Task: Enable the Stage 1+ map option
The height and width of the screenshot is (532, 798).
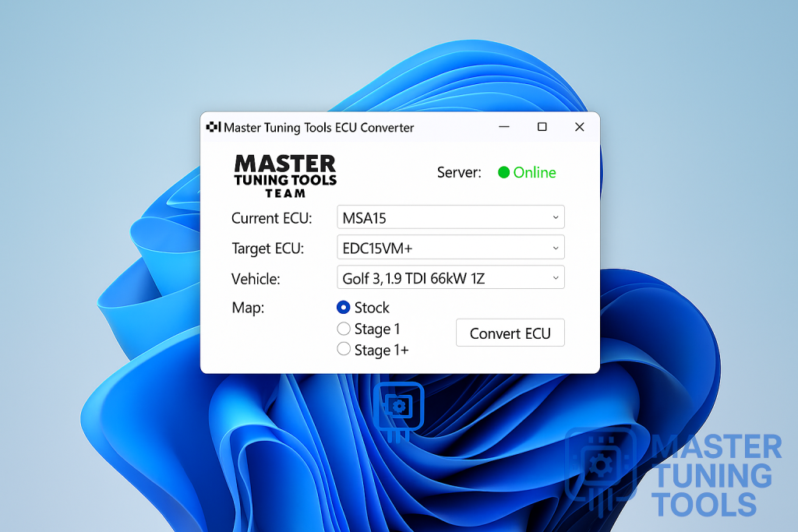Action: (344, 351)
